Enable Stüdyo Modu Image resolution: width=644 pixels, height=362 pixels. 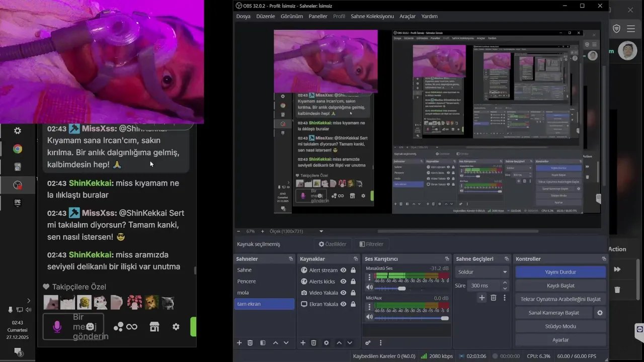tap(560, 326)
